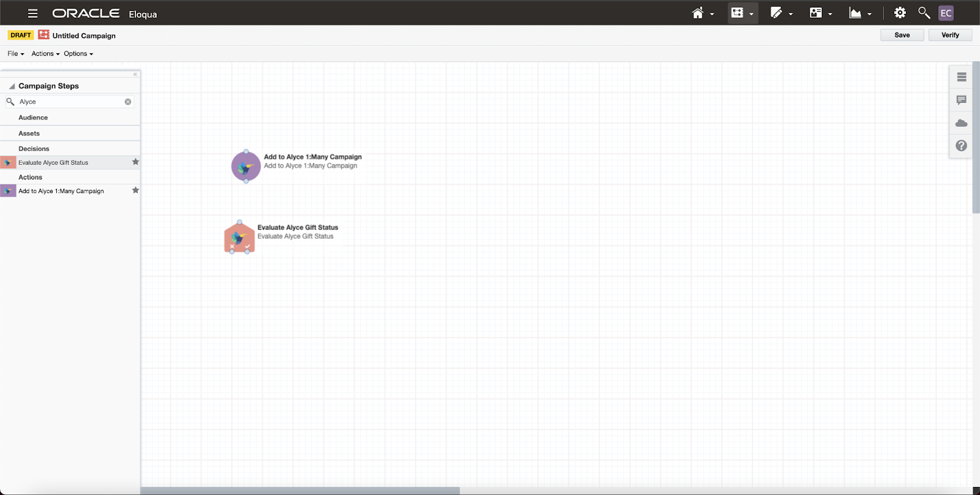The width and height of the screenshot is (980, 495).
Task: Open the comments speech bubble icon
Action: pyautogui.click(x=962, y=100)
